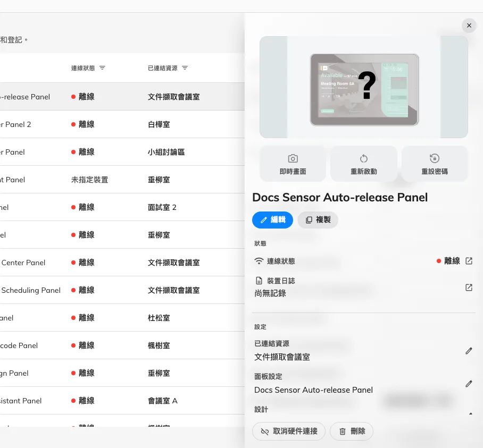Image resolution: width=483 pixels, height=448 pixels.
Task: Click the 已連結資源 column header
Action: (x=162, y=68)
